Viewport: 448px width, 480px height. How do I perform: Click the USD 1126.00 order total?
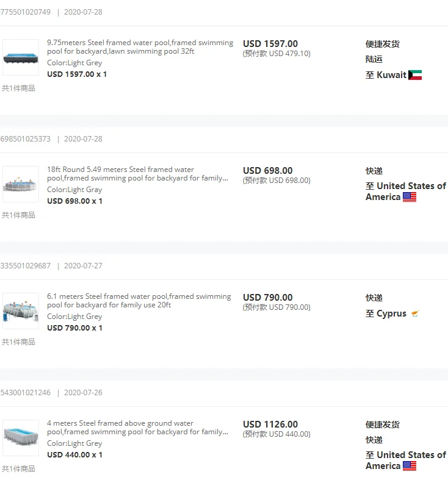click(x=270, y=424)
